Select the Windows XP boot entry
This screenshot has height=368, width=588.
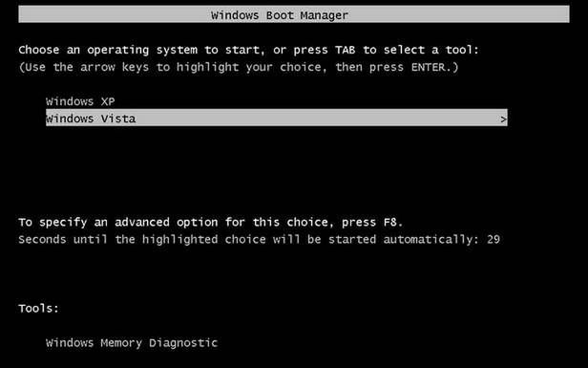tap(80, 101)
